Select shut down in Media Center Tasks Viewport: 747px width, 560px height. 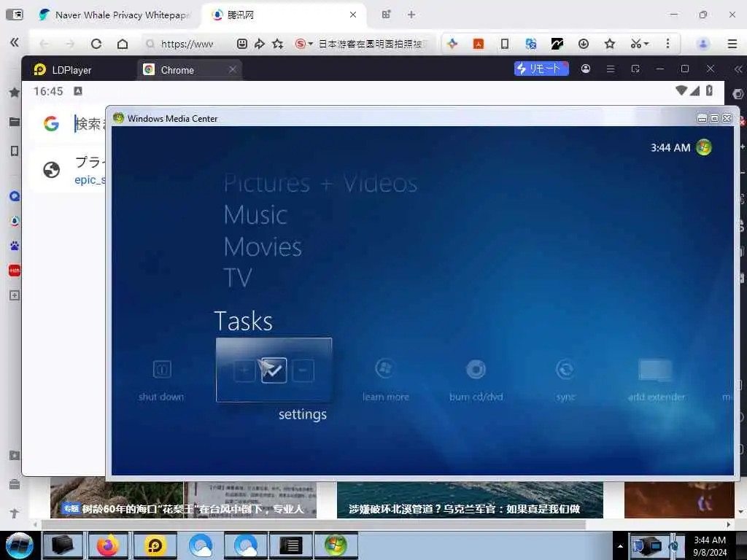click(x=161, y=381)
